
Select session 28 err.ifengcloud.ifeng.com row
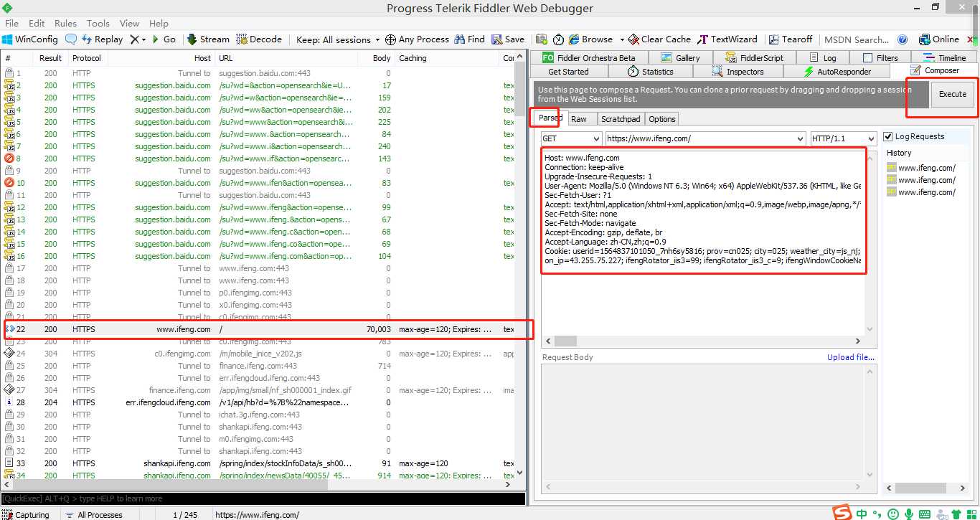pyautogui.click(x=258, y=402)
